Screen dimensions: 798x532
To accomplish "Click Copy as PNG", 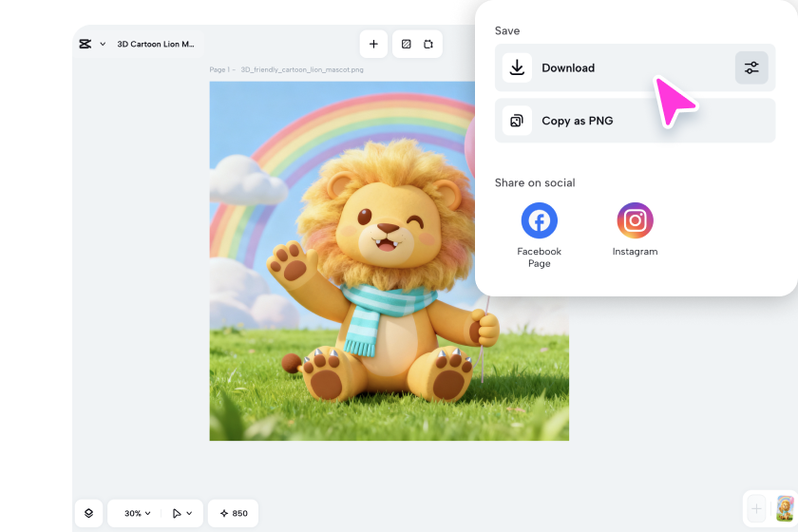I will (x=635, y=121).
